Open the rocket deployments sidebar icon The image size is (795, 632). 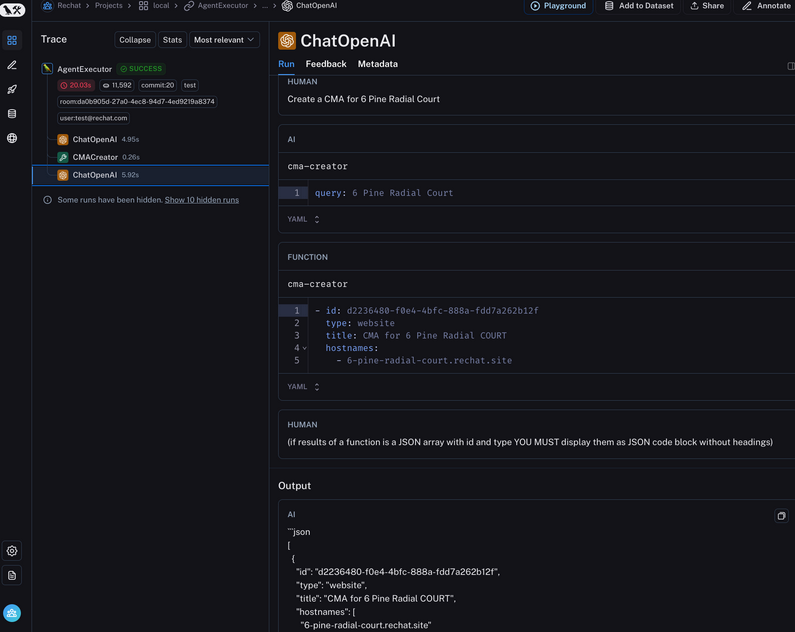[12, 89]
